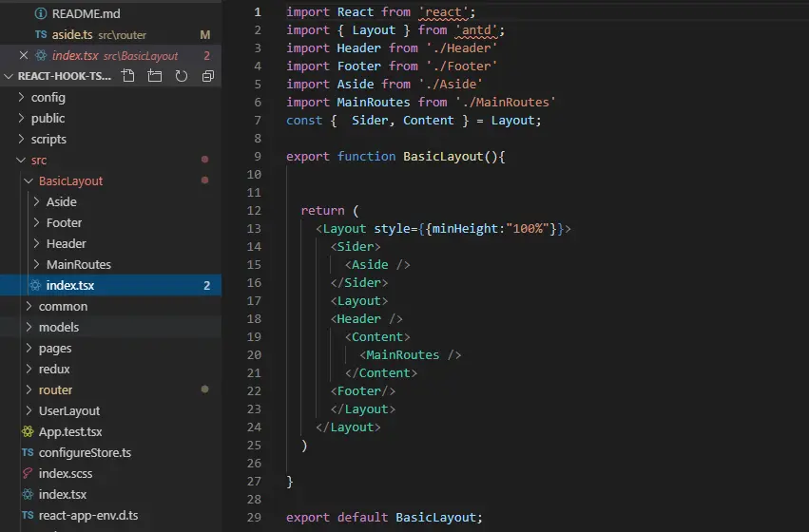Expand the router folder
Screen dimensions: 809x532
click(x=29, y=389)
